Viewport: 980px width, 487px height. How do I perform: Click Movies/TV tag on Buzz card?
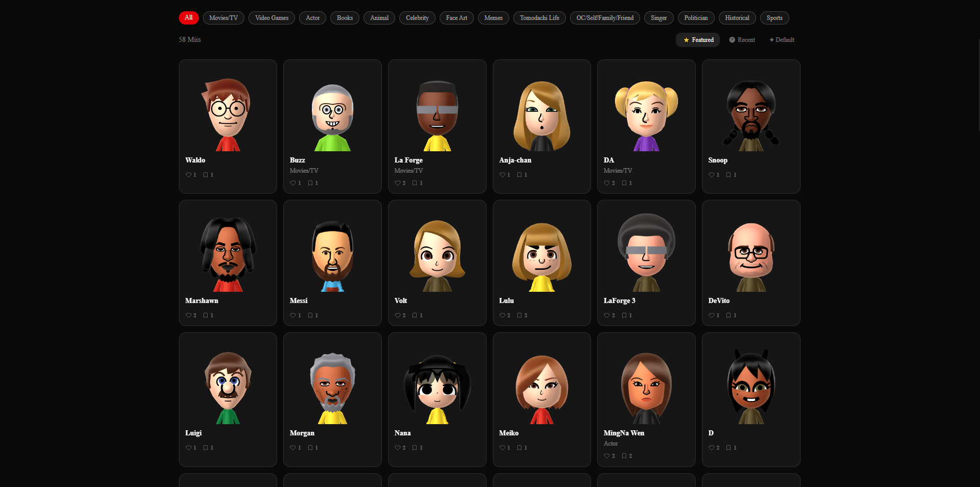304,171
